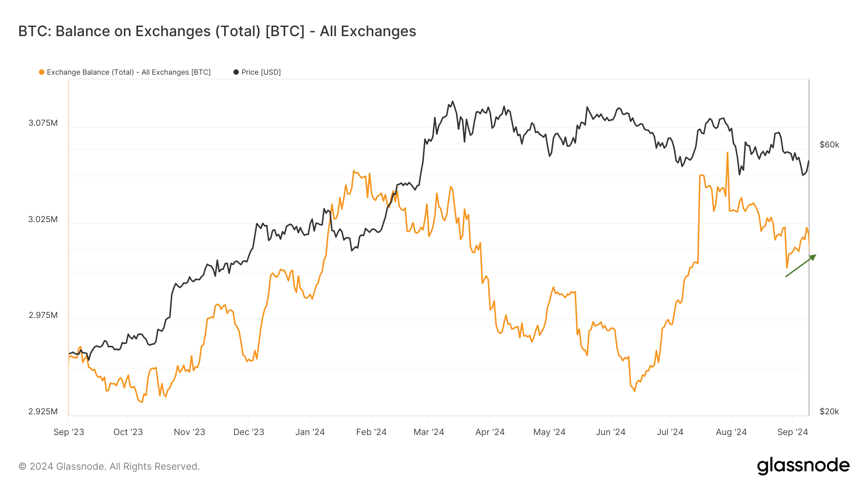The height and width of the screenshot is (488, 868).
Task: Select the Sep '24 x-axis label
Action: (792, 432)
